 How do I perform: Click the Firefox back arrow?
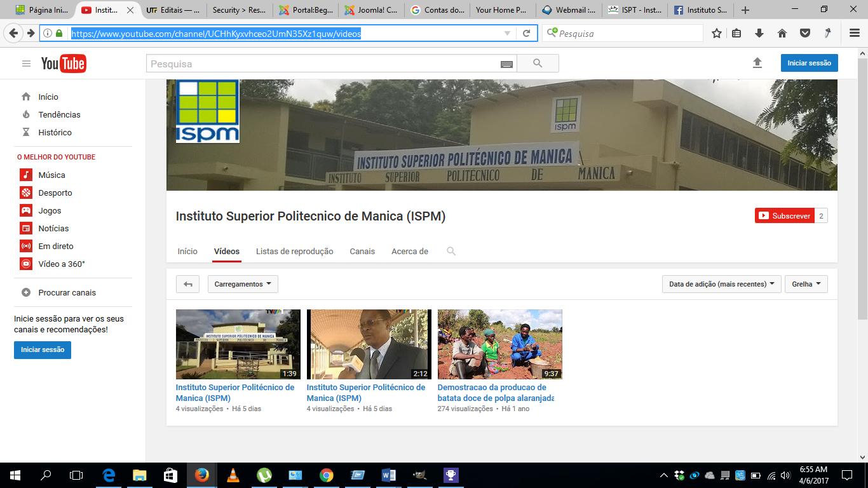click(x=15, y=33)
